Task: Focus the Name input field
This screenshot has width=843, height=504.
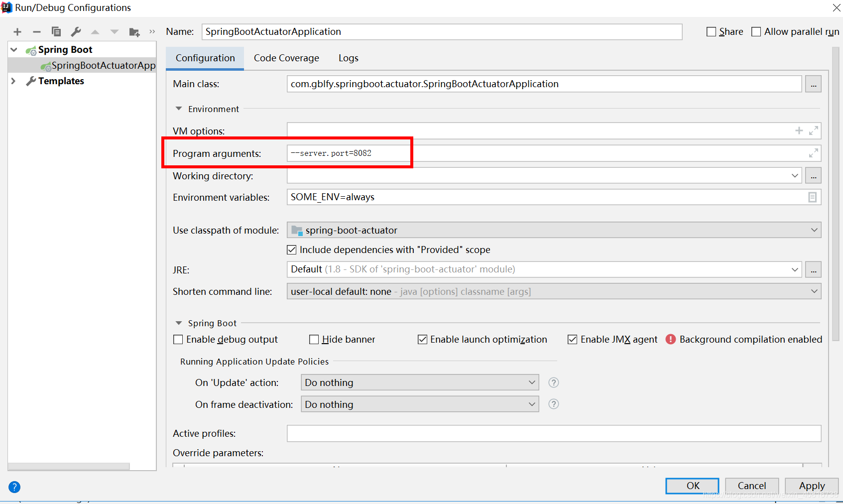Action: pos(442,32)
